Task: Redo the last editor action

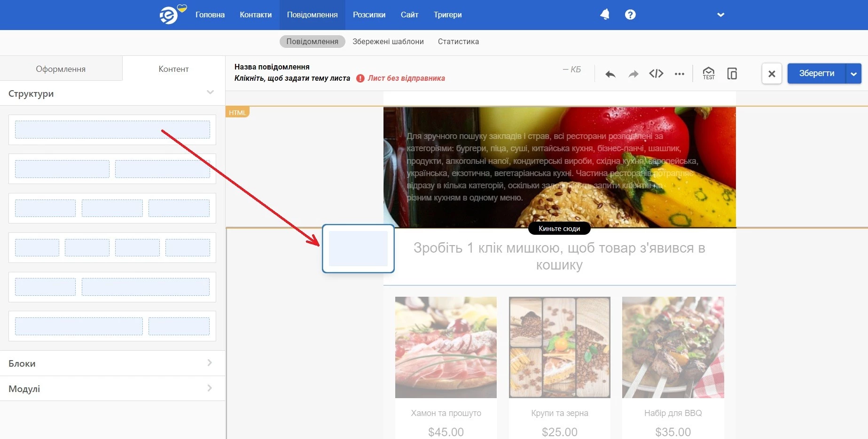Action: tap(633, 74)
